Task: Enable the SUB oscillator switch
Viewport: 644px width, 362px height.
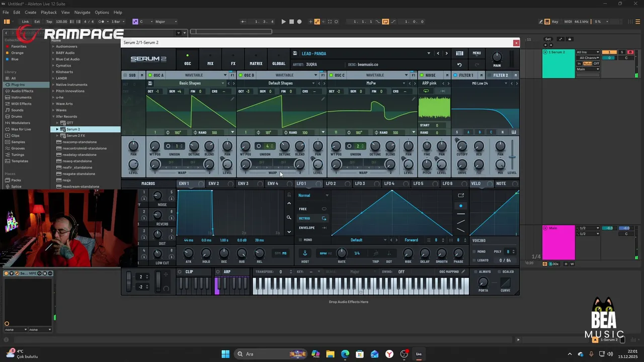Action: pos(125,75)
